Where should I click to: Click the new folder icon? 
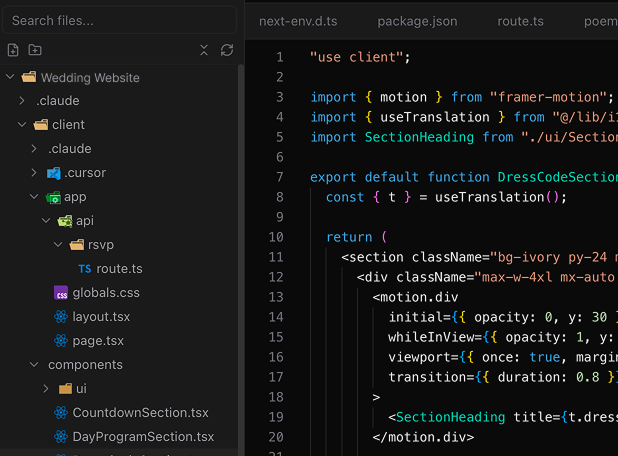35,50
